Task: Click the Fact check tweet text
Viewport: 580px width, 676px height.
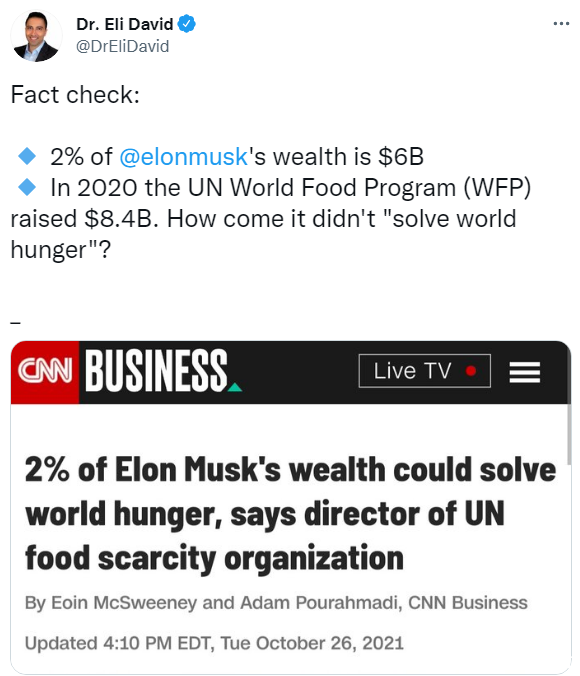Action: click(x=75, y=94)
